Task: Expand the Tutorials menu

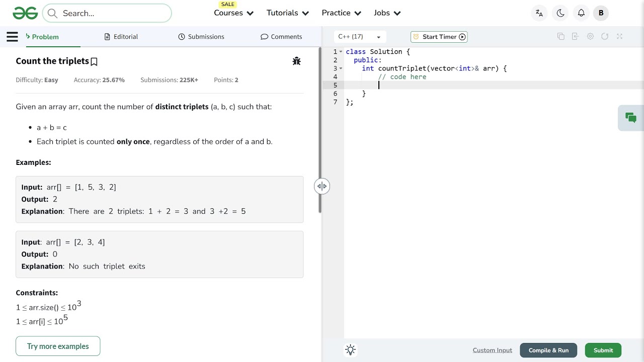Action: (288, 13)
